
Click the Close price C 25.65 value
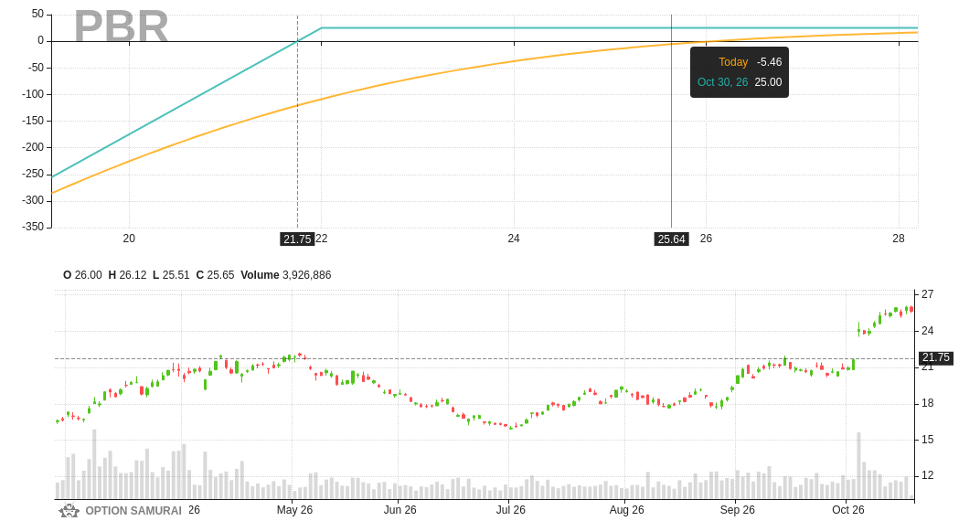tap(215, 275)
